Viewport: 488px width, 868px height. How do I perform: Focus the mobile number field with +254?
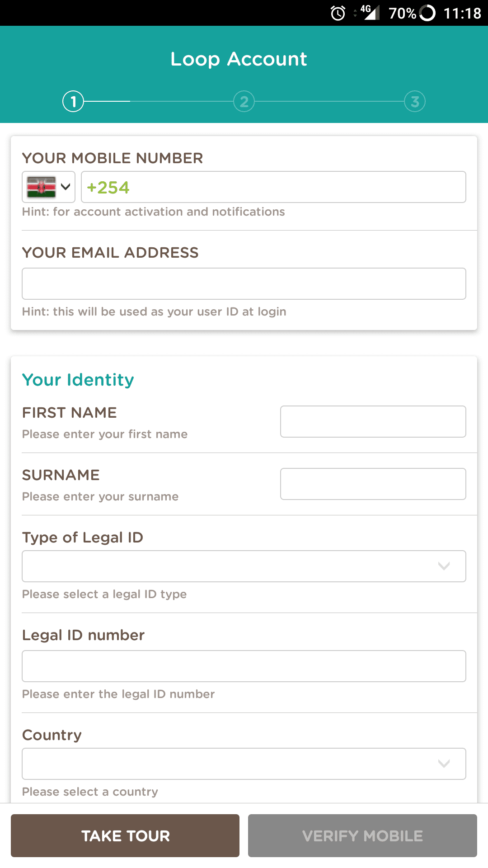click(273, 187)
